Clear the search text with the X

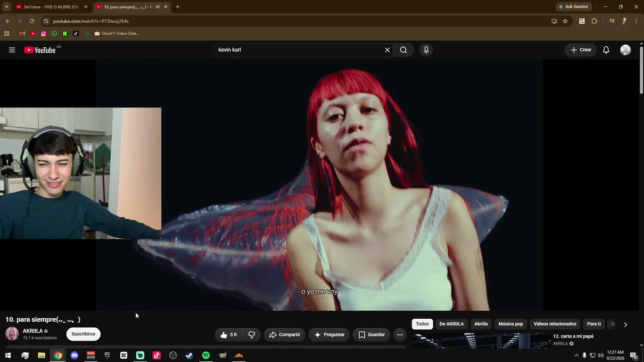point(387,50)
